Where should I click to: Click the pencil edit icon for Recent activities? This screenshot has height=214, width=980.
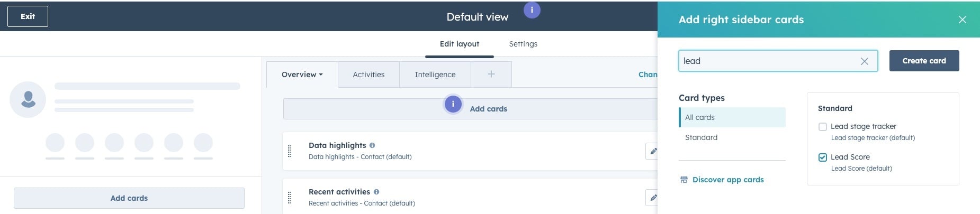[653, 198]
